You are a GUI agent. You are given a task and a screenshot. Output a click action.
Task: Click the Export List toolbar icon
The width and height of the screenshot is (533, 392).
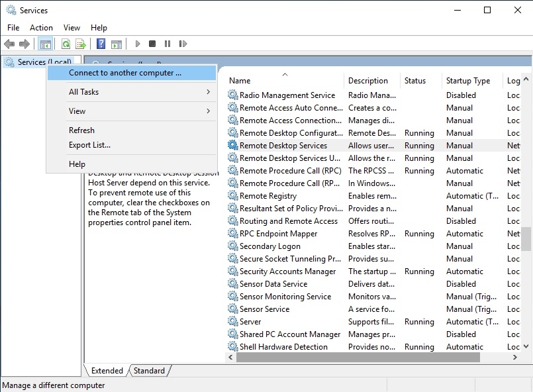[81, 44]
